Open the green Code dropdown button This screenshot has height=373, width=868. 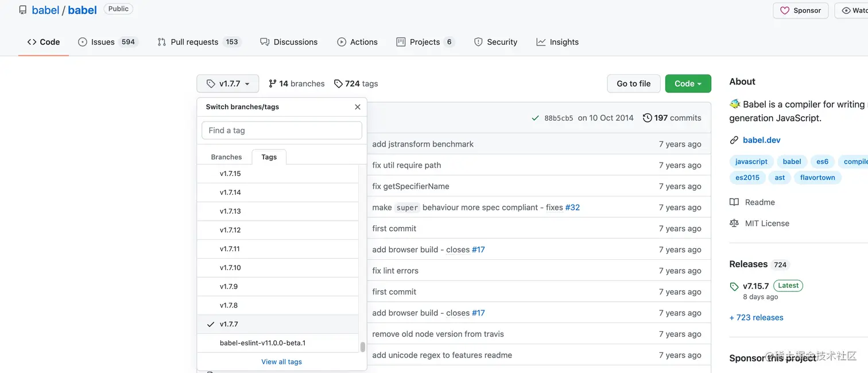(x=688, y=84)
